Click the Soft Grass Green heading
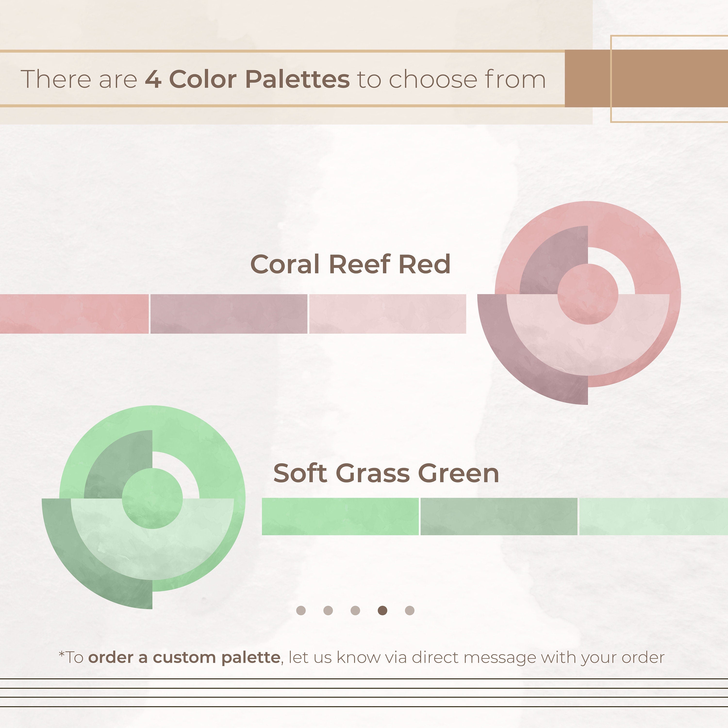Image resolution: width=728 pixels, height=728 pixels. 386,473
